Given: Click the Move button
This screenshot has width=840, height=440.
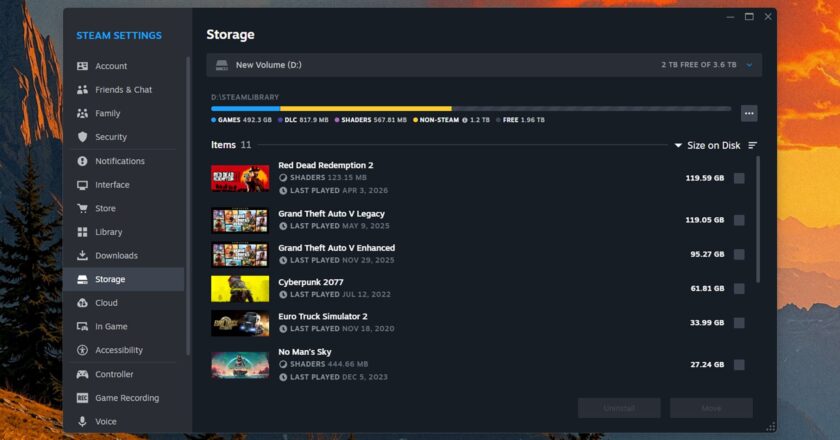Looking at the screenshot, I should 711,408.
